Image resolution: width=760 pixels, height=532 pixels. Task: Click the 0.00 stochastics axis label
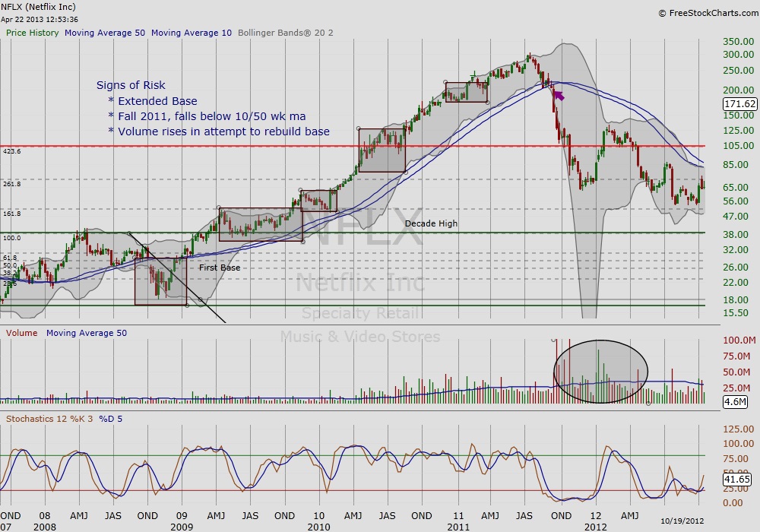[x=733, y=503]
